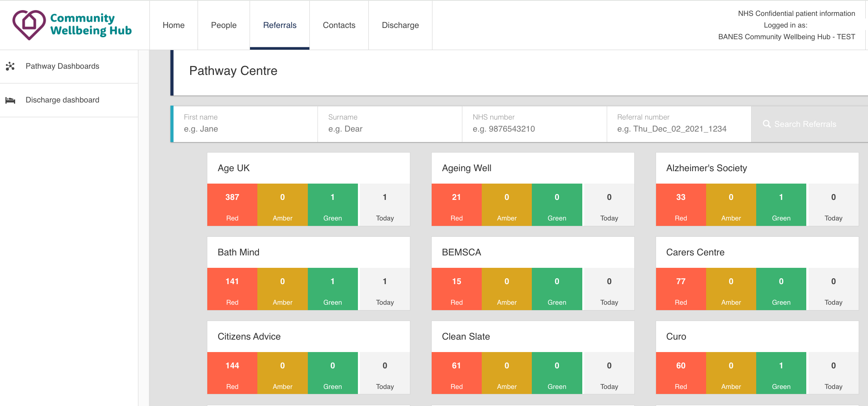The height and width of the screenshot is (406, 868).
Task: Go to the Contacts tab
Action: [x=339, y=25]
